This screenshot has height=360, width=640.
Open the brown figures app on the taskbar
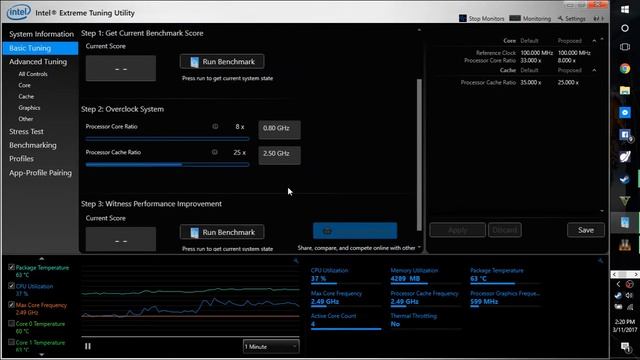[x=625, y=244]
